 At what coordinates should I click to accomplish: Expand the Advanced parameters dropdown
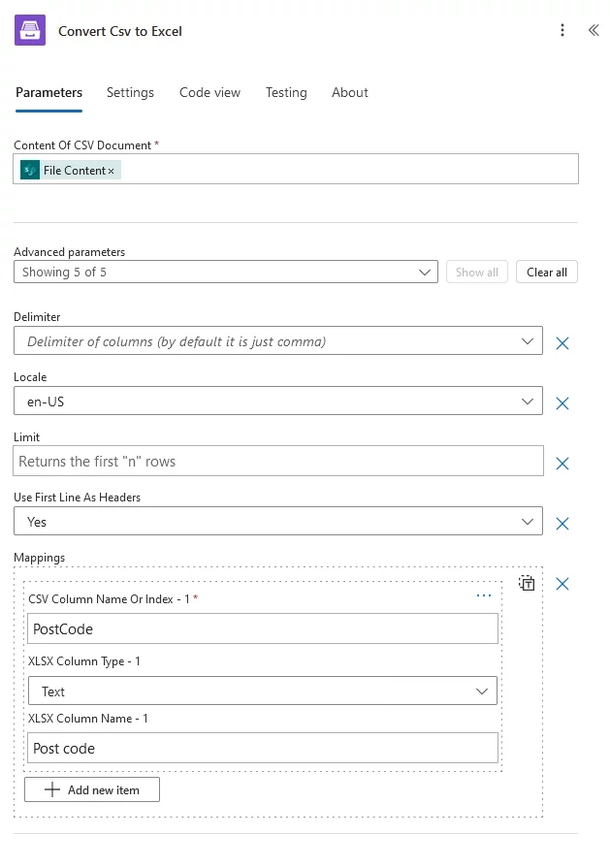tap(226, 272)
